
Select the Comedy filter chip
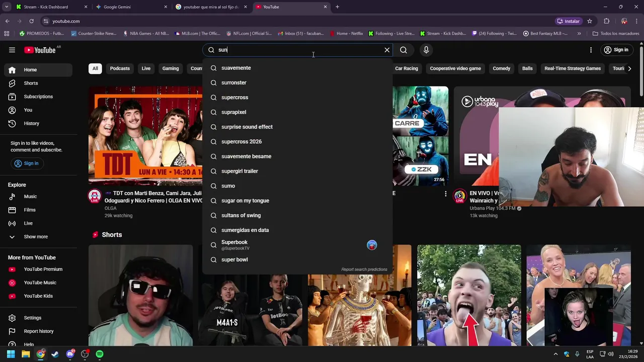502,68
